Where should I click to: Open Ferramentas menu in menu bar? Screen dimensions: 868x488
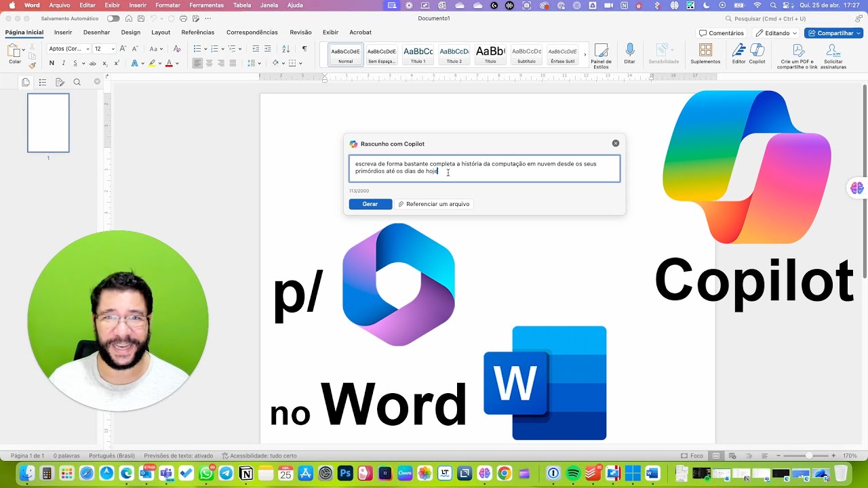206,5
